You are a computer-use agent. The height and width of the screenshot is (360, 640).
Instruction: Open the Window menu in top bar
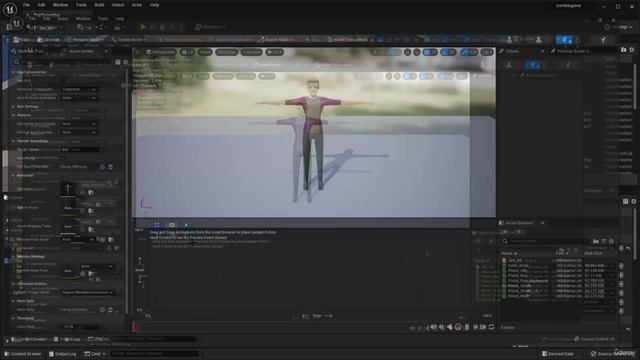[60, 5]
